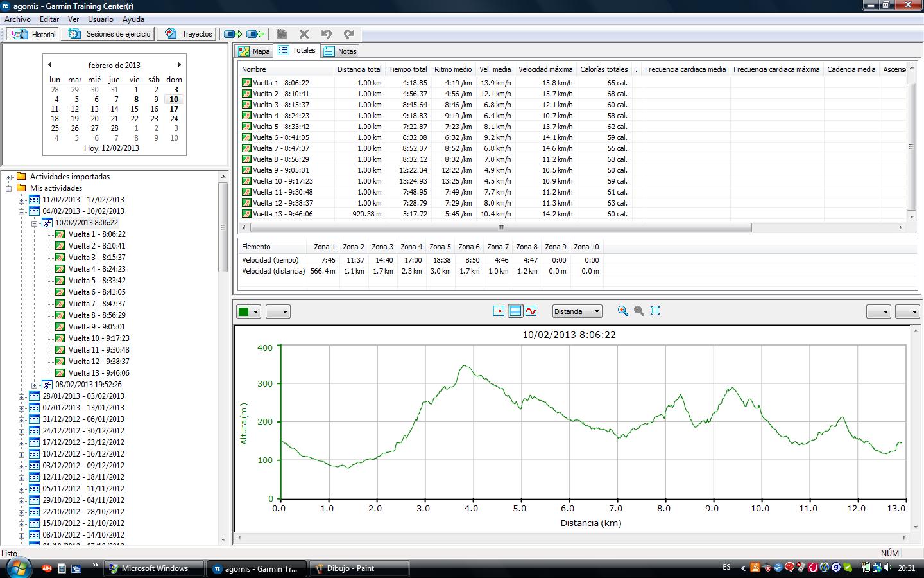Zoom in on the elevation graph
924x578 pixels.
click(622, 311)
